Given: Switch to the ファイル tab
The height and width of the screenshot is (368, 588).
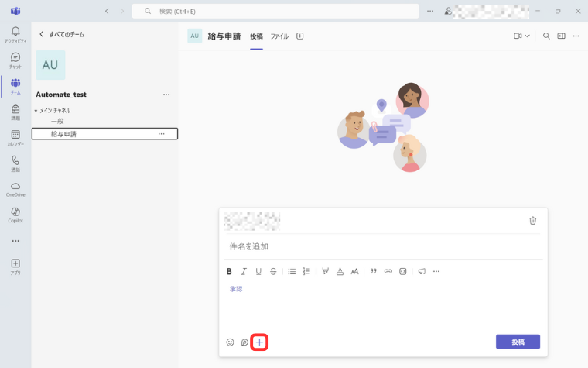Looking at the screenshot, I should [279, 36].
